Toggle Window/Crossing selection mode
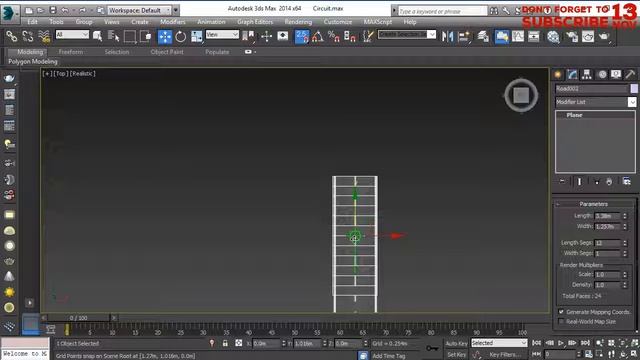Image resolution: width=640 pixels, height=360 pixels. tap(146, 37)
